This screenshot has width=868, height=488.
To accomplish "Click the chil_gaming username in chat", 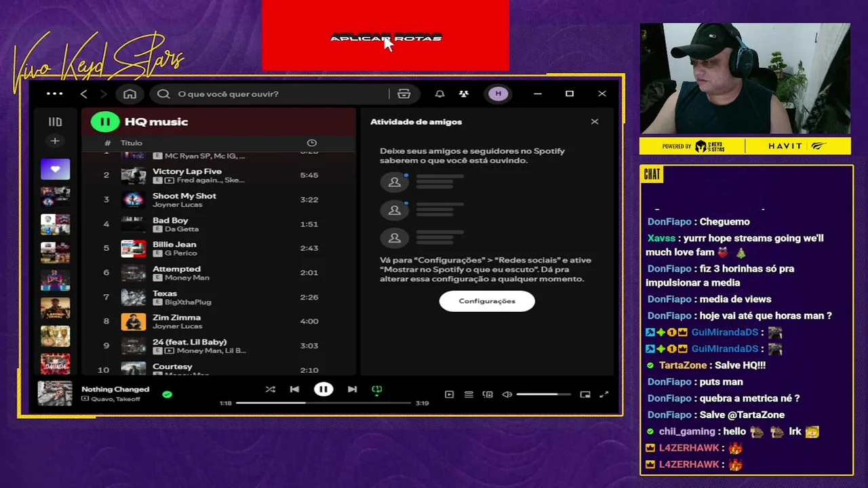I will click(687, 431).
